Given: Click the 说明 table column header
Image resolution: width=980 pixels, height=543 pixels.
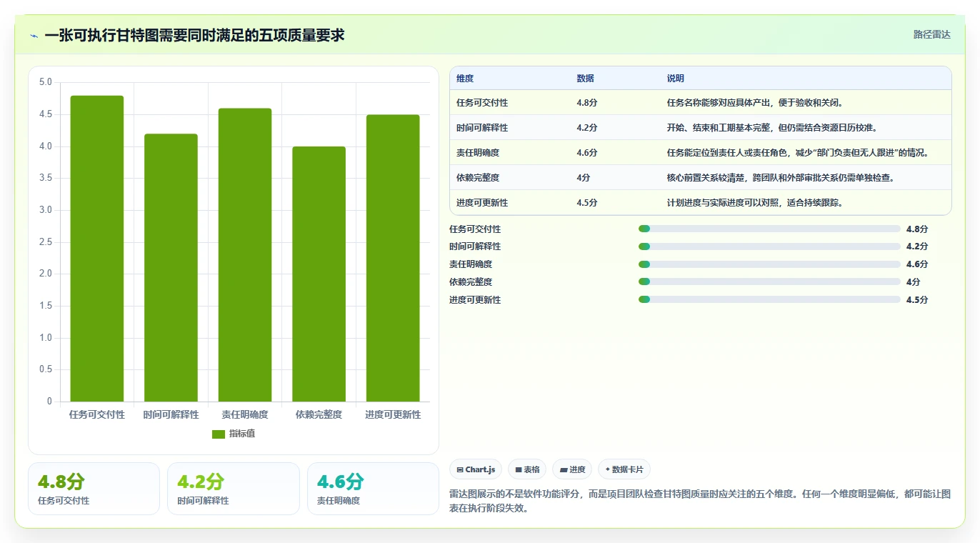Looking at the screenshot, I should coord(675,79).
